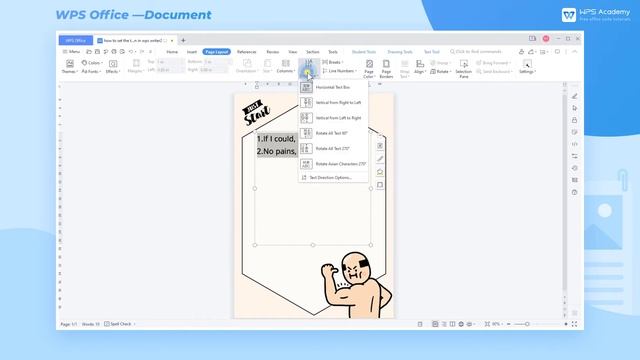Open the Themes gallery

pyautogui.click(x=69, y=66)
